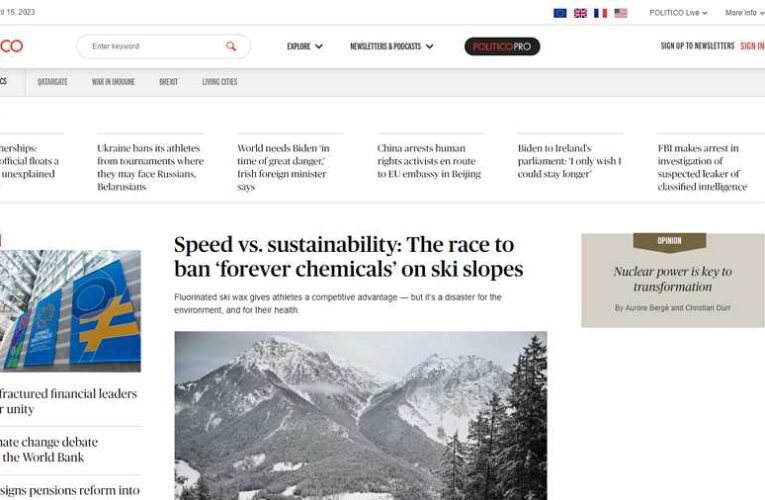The width and height of the screenshot is (765, 500).
Task: Click Sign Up to Newsletters link
Action: (x=697, y=46)
